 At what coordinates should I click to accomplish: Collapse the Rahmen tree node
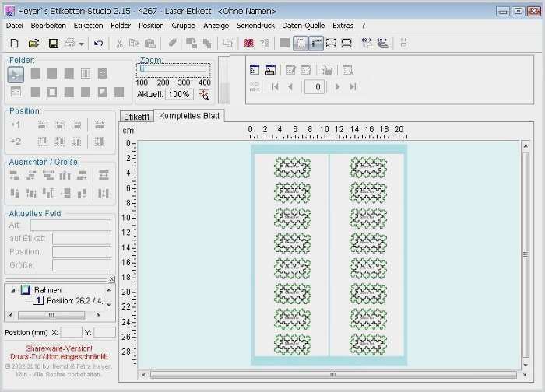click(13, 290)
